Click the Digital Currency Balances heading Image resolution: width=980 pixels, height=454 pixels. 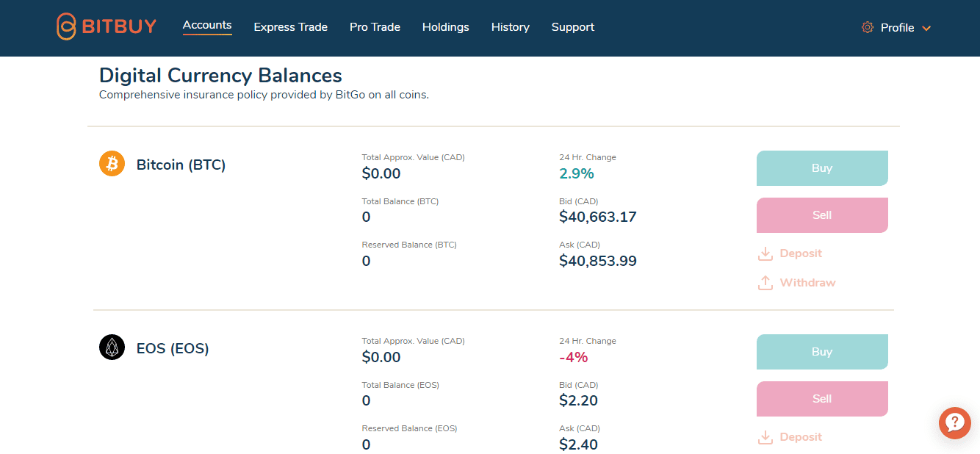[x=220, y=76]
